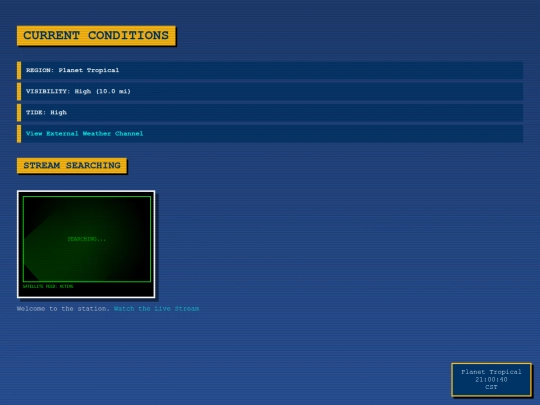The image size is (540, 405).
Task: Select the REGION: Planet Tropical row
Action: 270,70
